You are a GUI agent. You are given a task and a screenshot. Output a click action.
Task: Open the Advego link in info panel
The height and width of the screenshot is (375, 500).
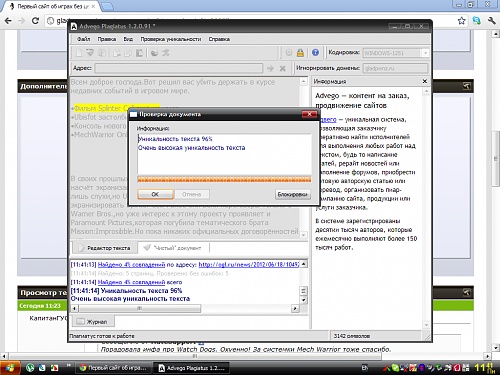pos(328,120)
